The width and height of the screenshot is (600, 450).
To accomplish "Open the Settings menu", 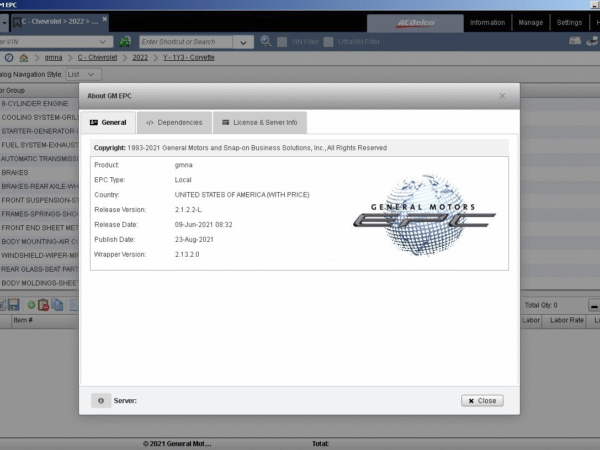I will click(569, 23).
